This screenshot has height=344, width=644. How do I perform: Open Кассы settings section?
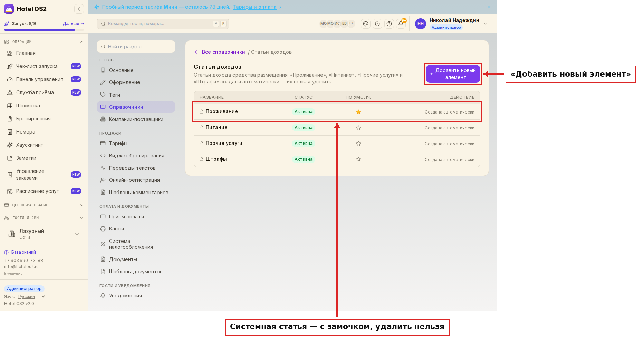point(136,229)
